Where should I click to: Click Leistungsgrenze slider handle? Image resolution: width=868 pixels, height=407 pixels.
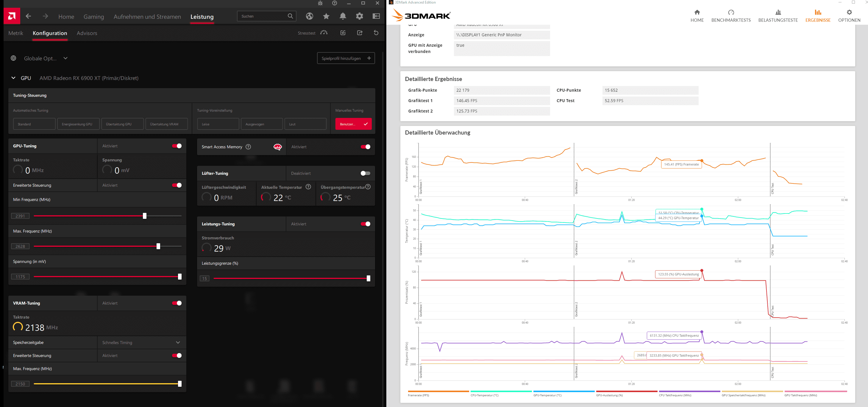tap(368, 278)
